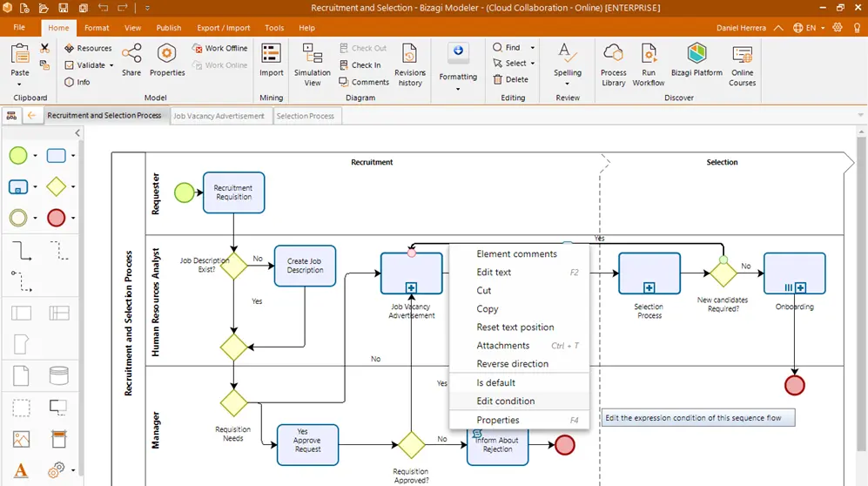
Task: Collapse the shapes palette panel
Action: coord(77,133)
